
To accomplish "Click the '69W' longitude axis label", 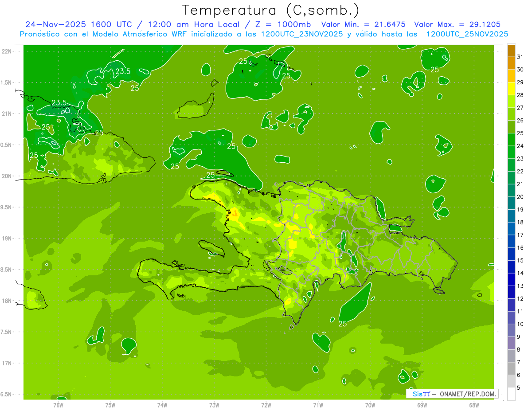I will point(422,405).
